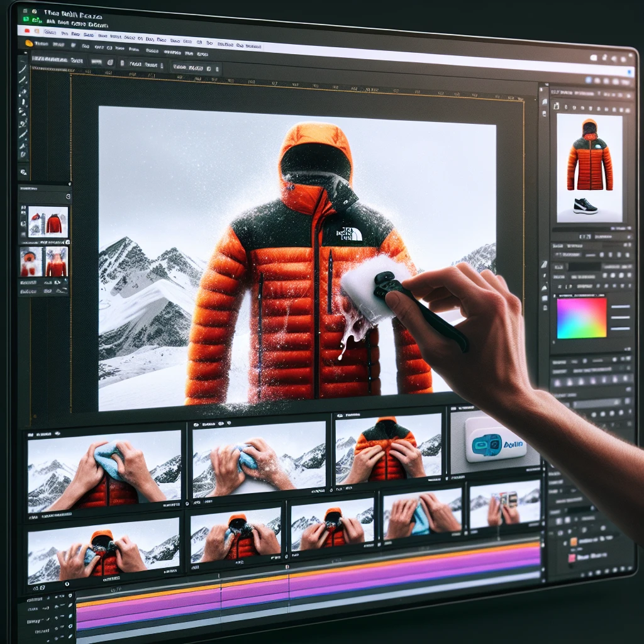Click the yellow blob icon in the dark toolbar

pos(29,43)
